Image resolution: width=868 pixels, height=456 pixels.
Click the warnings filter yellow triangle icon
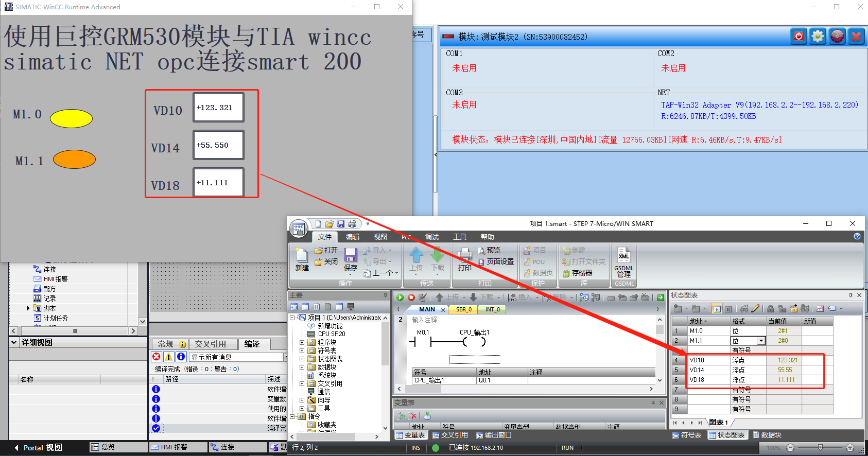tap(168, 357)
